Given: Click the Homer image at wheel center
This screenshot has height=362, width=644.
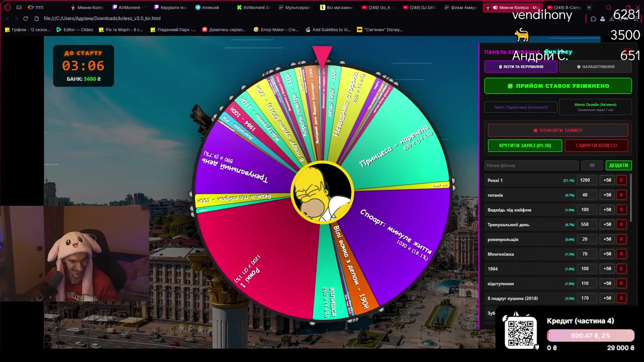Looking at the screenshot, I should coord(322,192).
